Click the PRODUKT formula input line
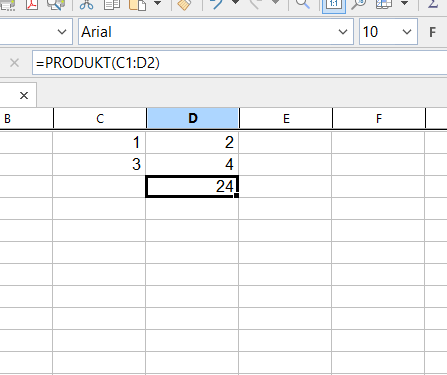The image size is (447, 375). tap(239, 63)
